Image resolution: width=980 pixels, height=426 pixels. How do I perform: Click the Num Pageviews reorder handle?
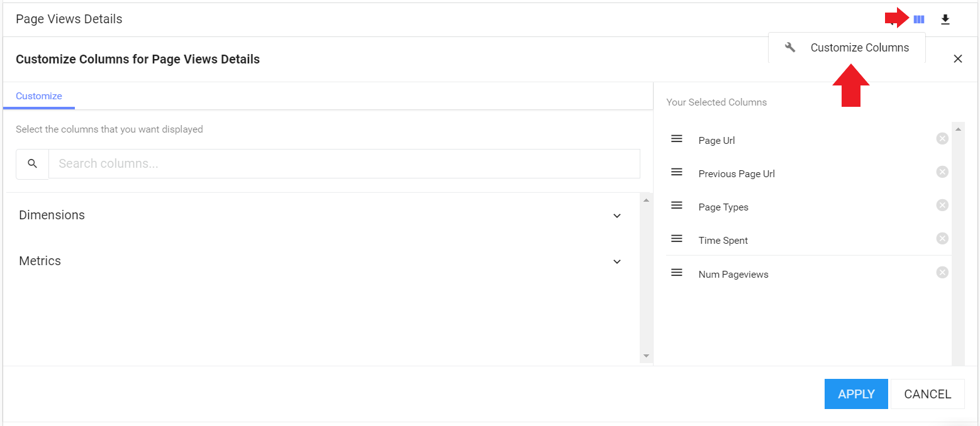[x=677, y=273]
